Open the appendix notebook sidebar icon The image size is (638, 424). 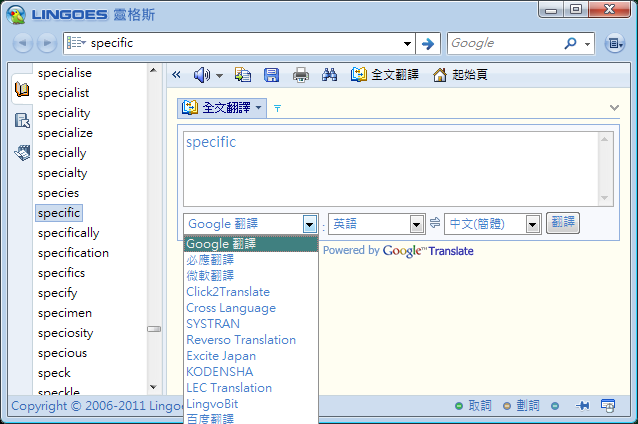(x=22, y=153)
